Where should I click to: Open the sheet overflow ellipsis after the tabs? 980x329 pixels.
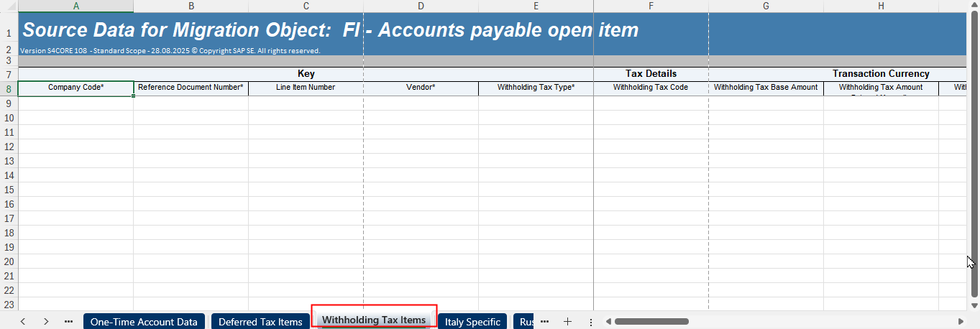pyautogui.click(x=544, y=321)
